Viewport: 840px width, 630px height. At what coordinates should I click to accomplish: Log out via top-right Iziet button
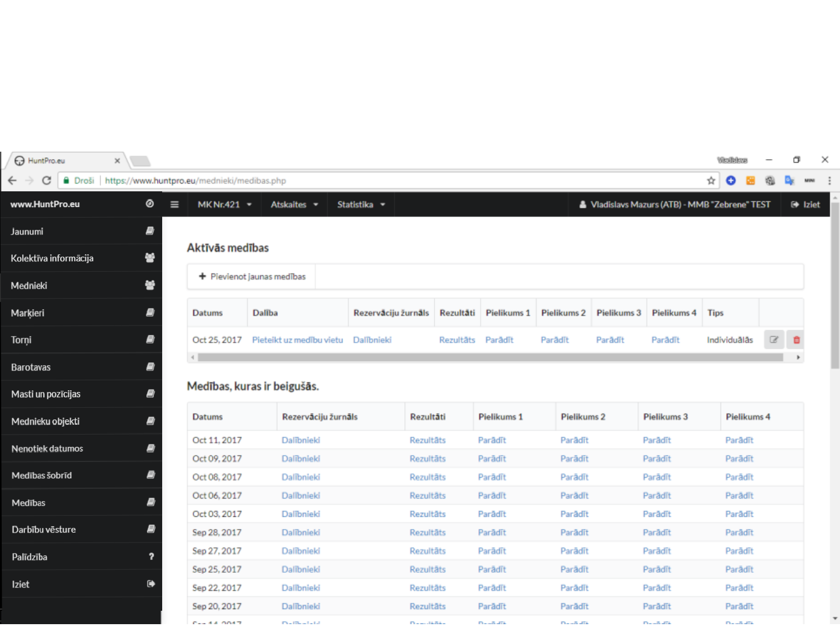(806, 205)
